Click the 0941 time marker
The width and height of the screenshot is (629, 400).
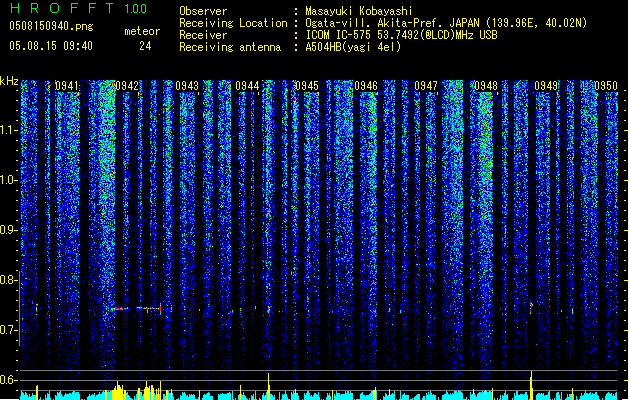coord(67,86)
